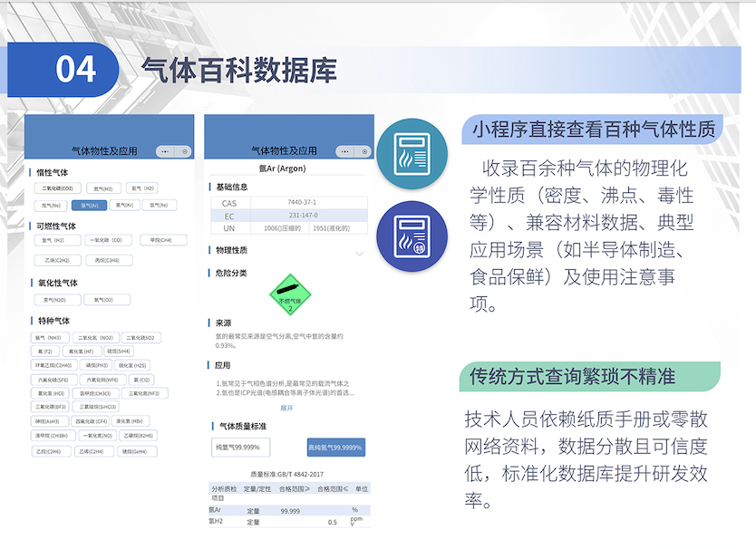Select the 氯 (Cl2) gas chip

tap(141, 380)
